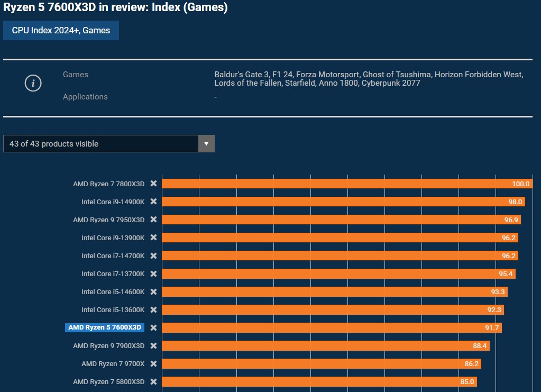
Task: Click the Intel Core i7-13700K label
Action: 113,274
